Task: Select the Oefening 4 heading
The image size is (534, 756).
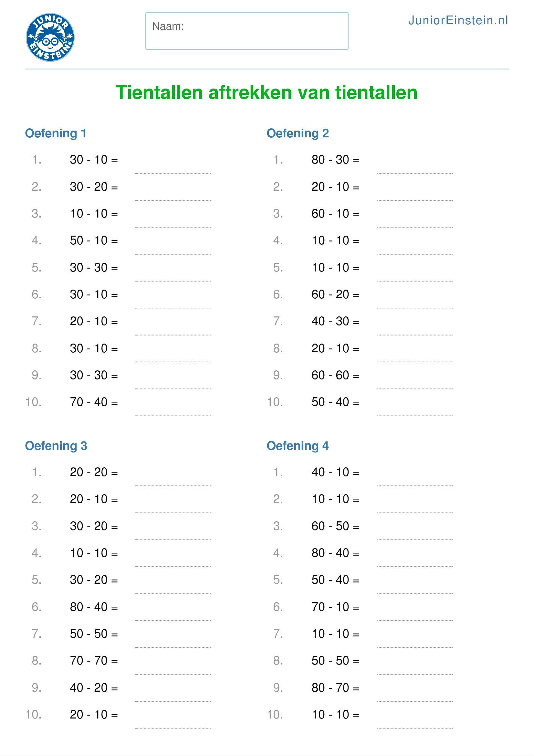Action: (x=298, y=446)
